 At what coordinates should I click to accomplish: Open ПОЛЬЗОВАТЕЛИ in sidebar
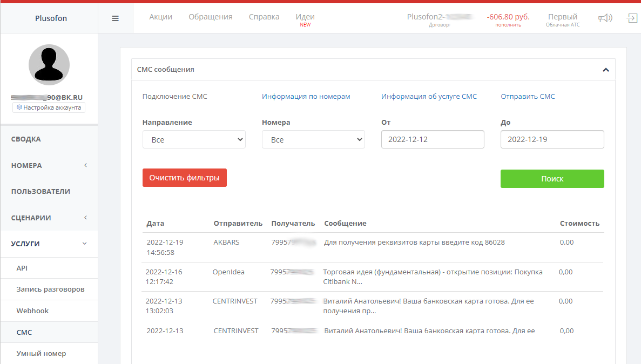coord(41,191)
